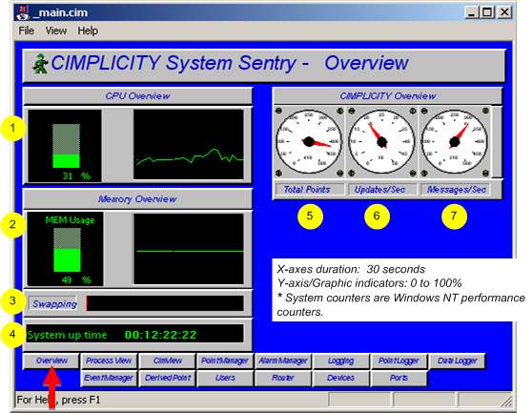Image resolution: width=532 pixels, height=413 pixels.
Task: Open the Devices screen
Action: (x=340, y=378)
